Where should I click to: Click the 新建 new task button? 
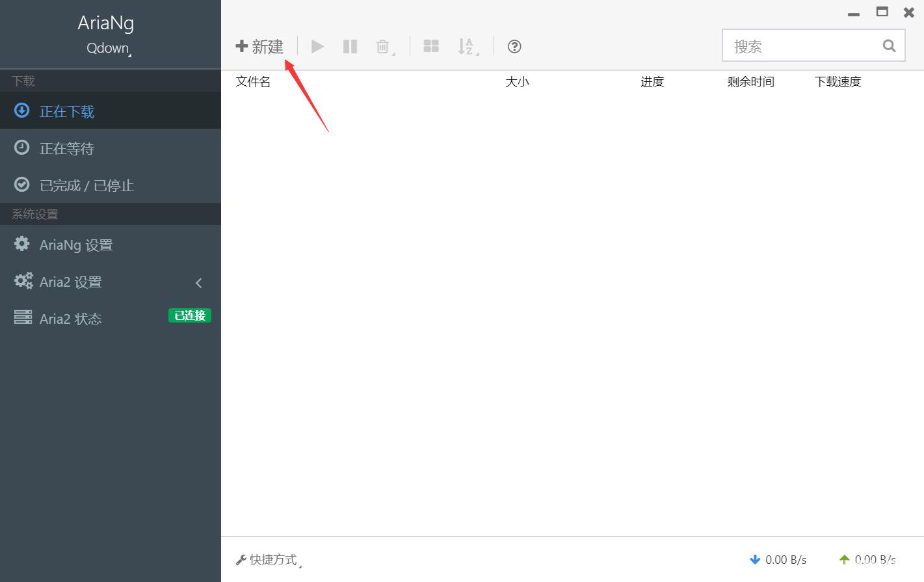point(259,47)
